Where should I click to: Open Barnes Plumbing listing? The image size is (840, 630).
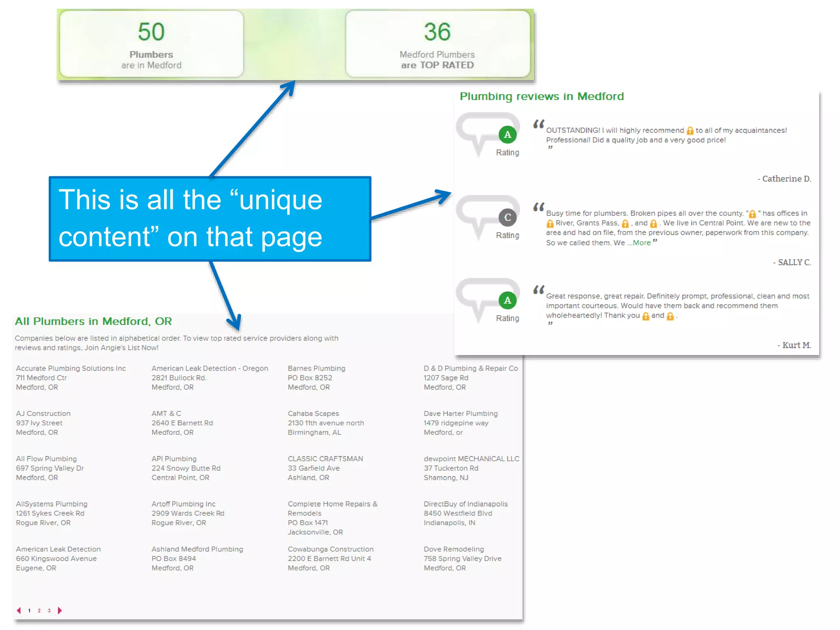point(316,368)
